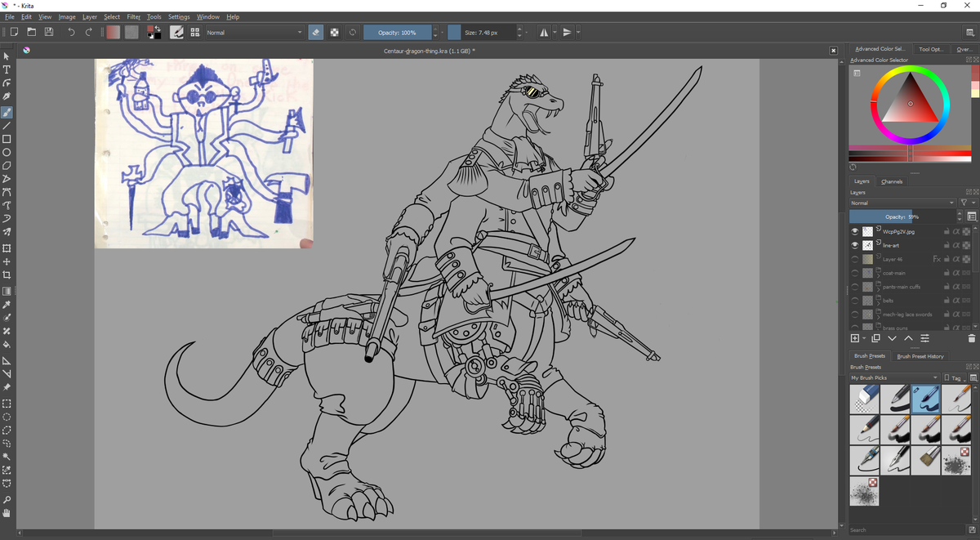Viewport: 980px width, 540px height.
Task: Select the Zoom tool in the toolbox
Action: pyautogui.click(x=7, y=499)
